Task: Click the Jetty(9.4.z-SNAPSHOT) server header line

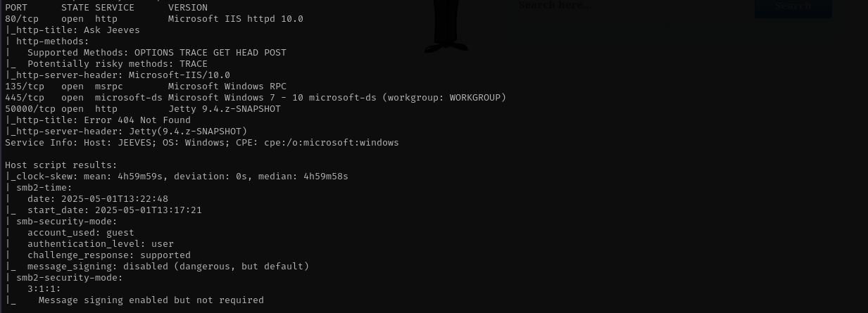Action: tap(126, 132)
